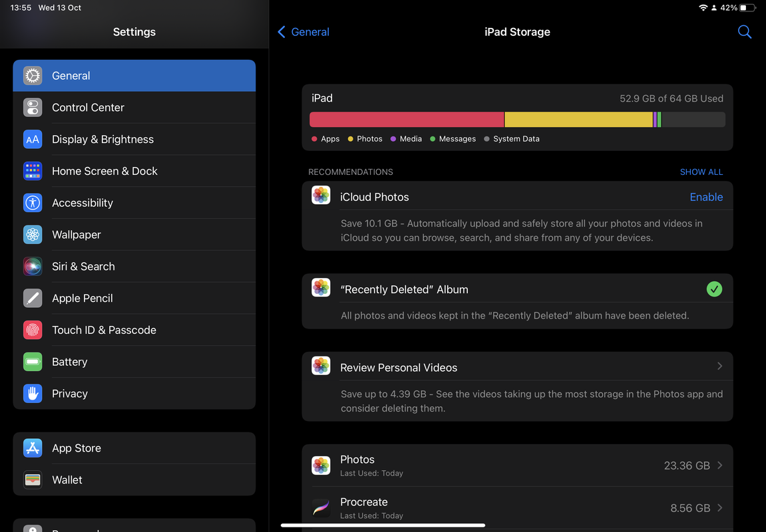
Task: Open Home Screen & Dock settings
Action: pyautogui.click(x=134, y=171)
